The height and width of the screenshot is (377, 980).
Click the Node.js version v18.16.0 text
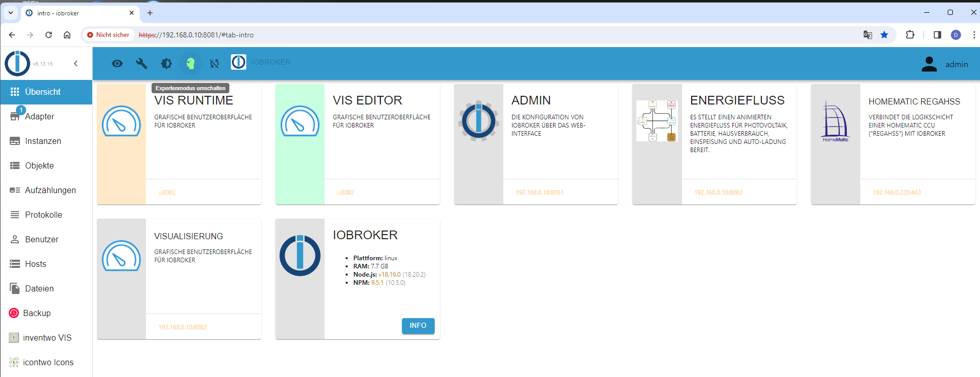(x=390, y=275)
